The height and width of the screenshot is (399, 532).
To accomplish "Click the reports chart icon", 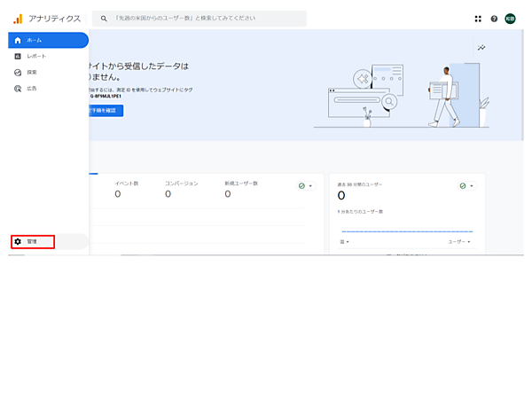I will (18, 57).
